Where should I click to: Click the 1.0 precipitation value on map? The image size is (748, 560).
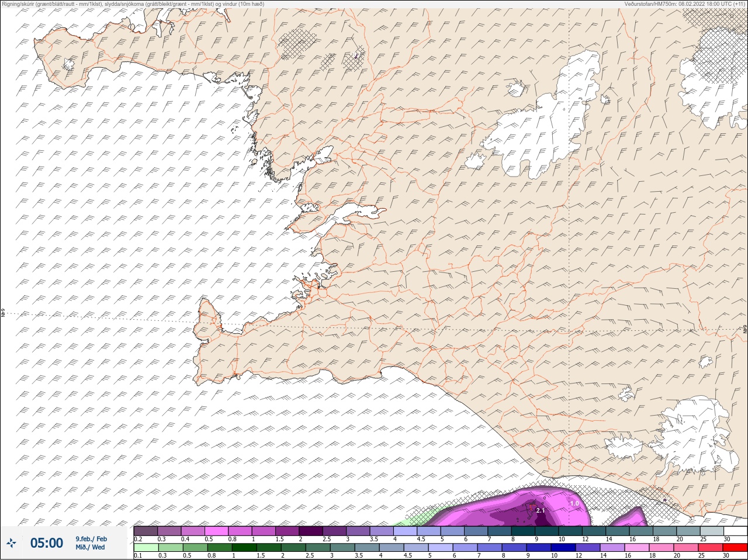pyautogui.click(x=574, y=503)
